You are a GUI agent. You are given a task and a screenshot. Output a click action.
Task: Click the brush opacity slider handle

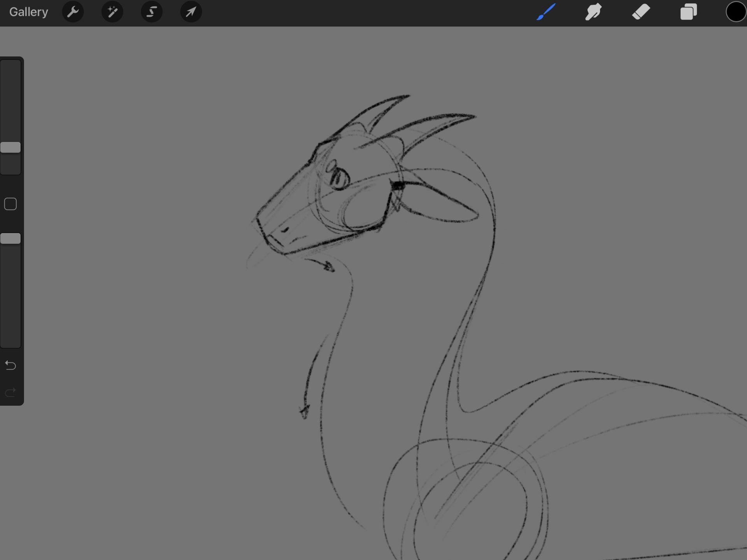(11, 238)
